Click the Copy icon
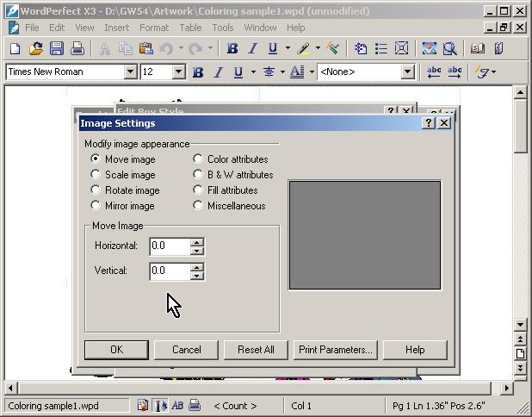 (125, 48)
